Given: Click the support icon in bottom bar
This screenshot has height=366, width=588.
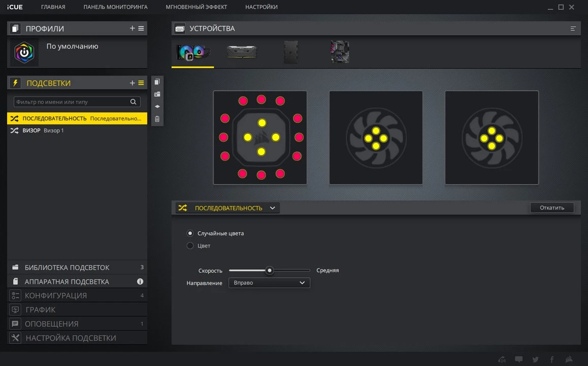Looking at the screenshot, I should [502, 359].
